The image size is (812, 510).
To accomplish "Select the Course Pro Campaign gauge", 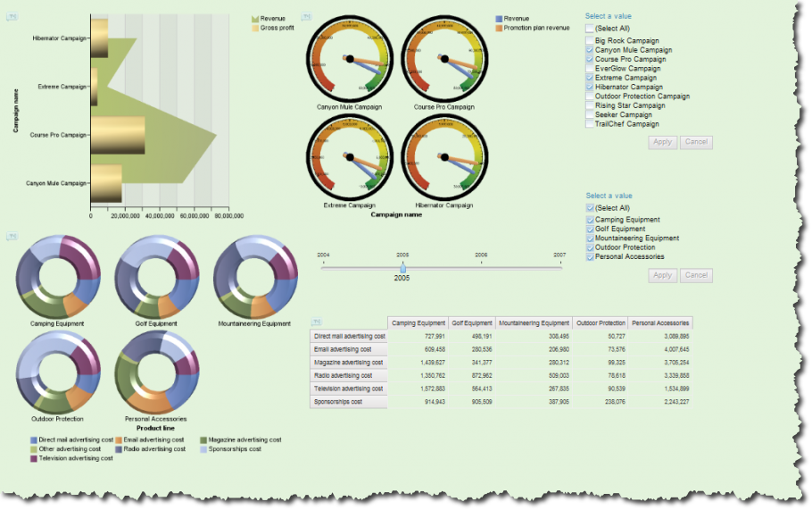I will [444, 59].
